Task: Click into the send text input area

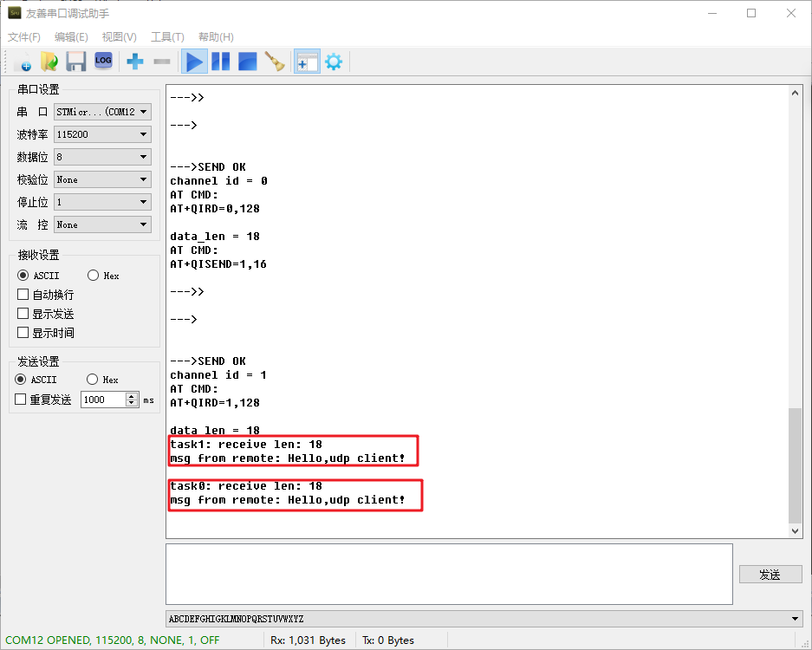Action: [449, 574]
